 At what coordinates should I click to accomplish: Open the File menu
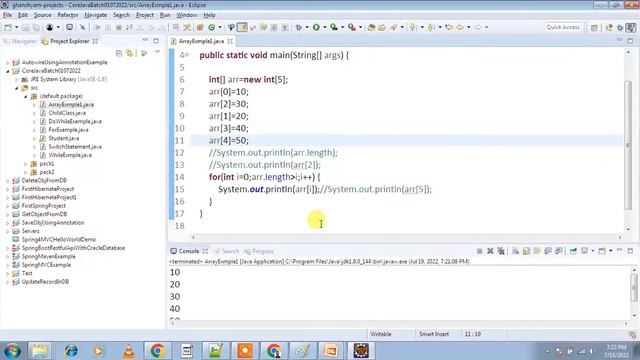(7, 15)
